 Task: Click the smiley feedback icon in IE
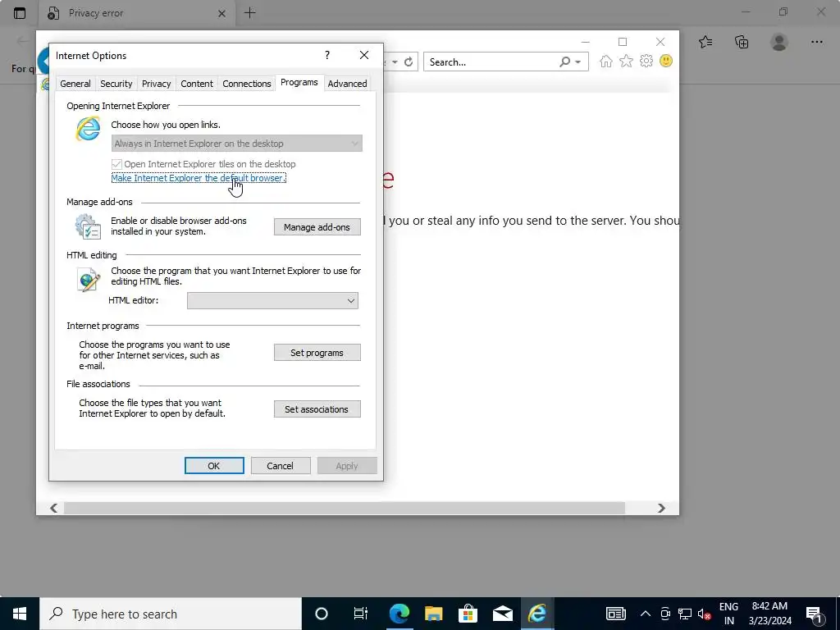666,61
